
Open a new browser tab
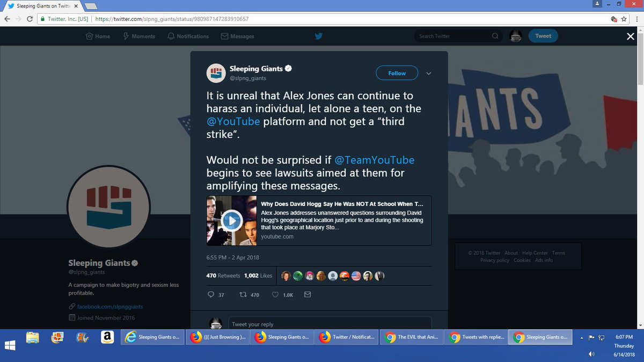pos(91,6)
